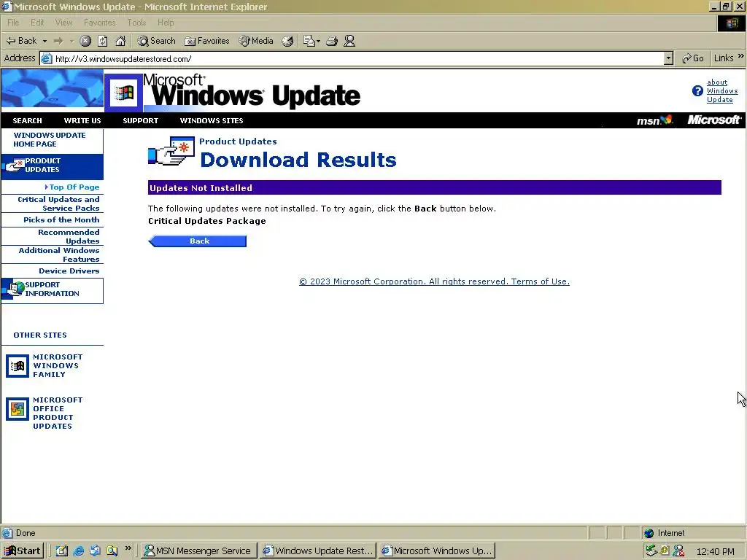
Task: Switch to Windows Update Rest... taskbar button
Action: (x=318, y=551)
